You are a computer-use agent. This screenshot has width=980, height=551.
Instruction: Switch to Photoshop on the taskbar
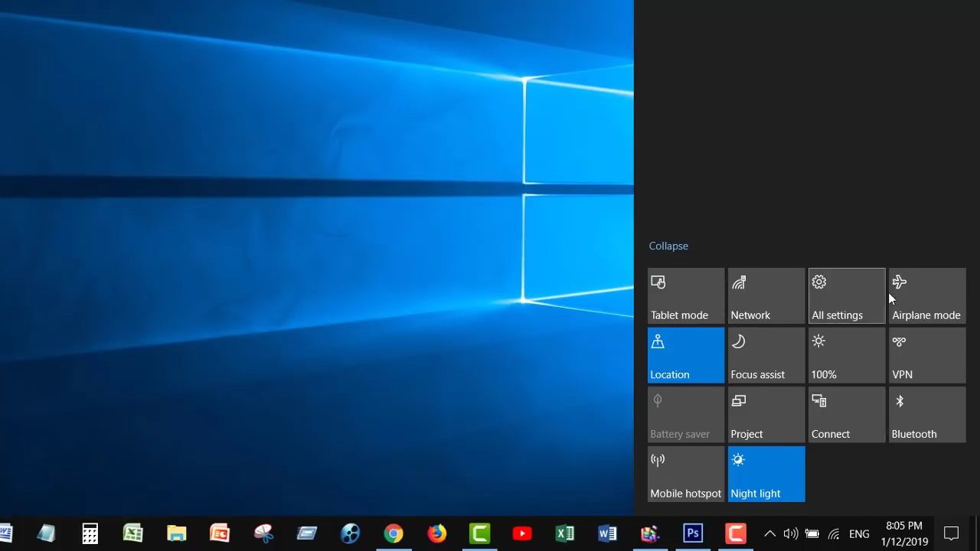[693, 533]
